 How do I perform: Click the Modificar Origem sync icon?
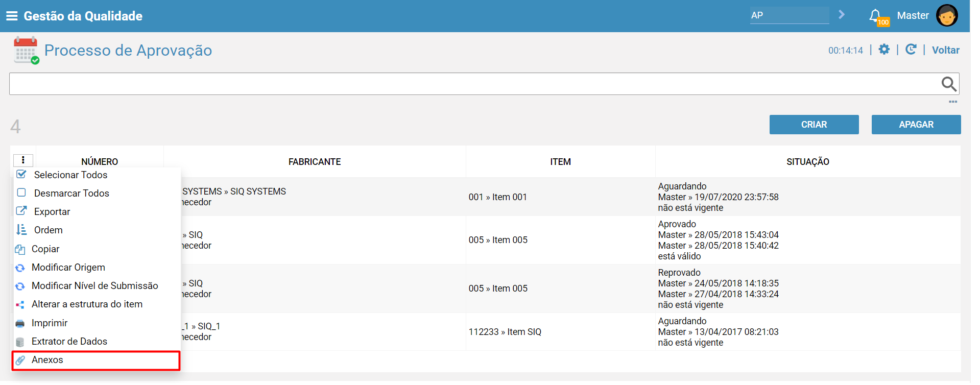pos(20,268)
